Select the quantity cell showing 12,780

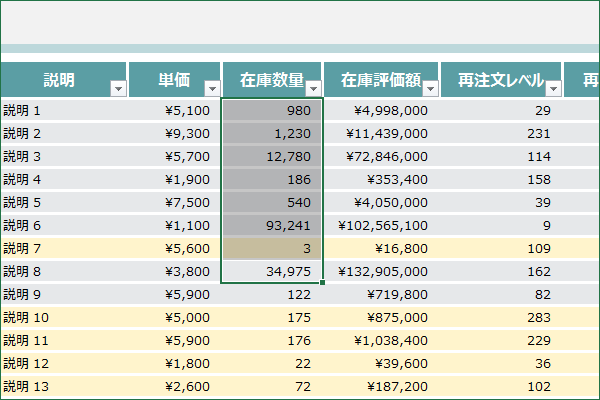(x=272, y=157)
